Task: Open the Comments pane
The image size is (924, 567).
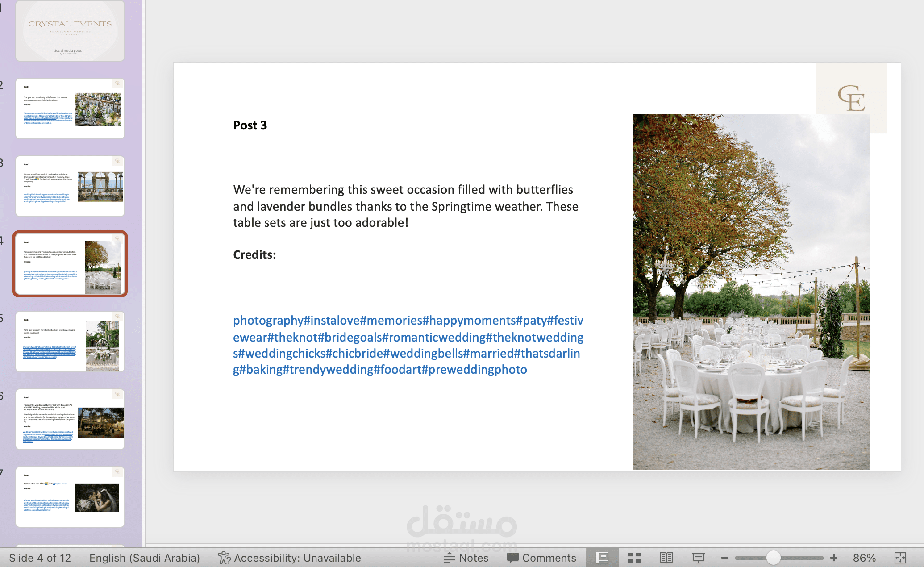Action: click(x=541, y=558)
